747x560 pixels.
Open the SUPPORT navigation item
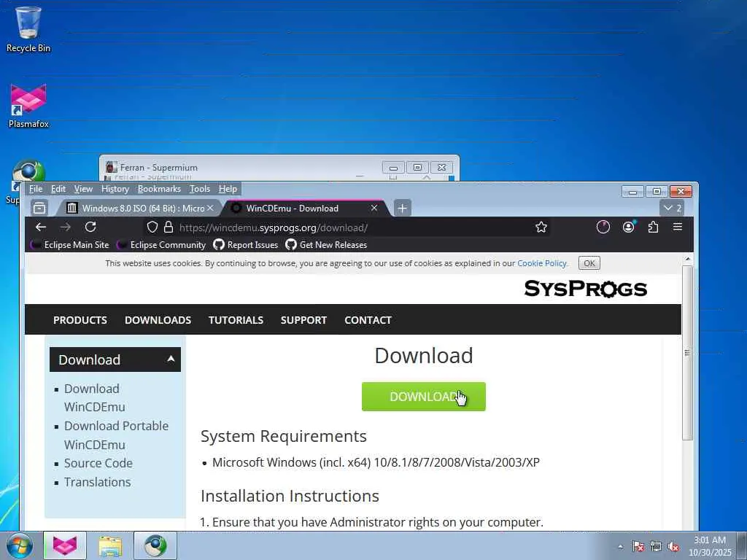tap(303, 320)
